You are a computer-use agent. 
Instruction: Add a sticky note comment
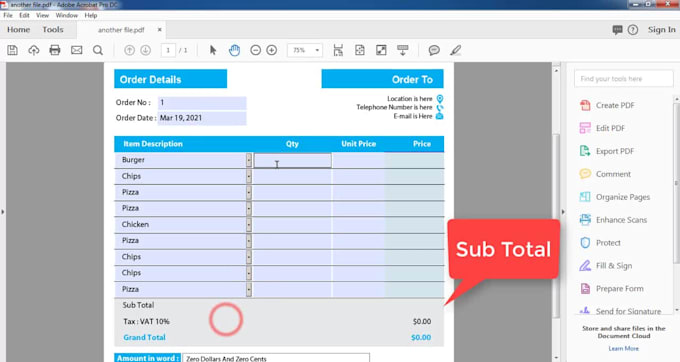(434, 50)
